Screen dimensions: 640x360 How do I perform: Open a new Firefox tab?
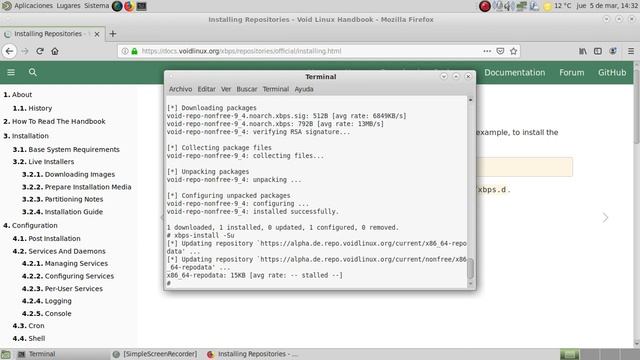pyautogui.click(x=113, y=34)
